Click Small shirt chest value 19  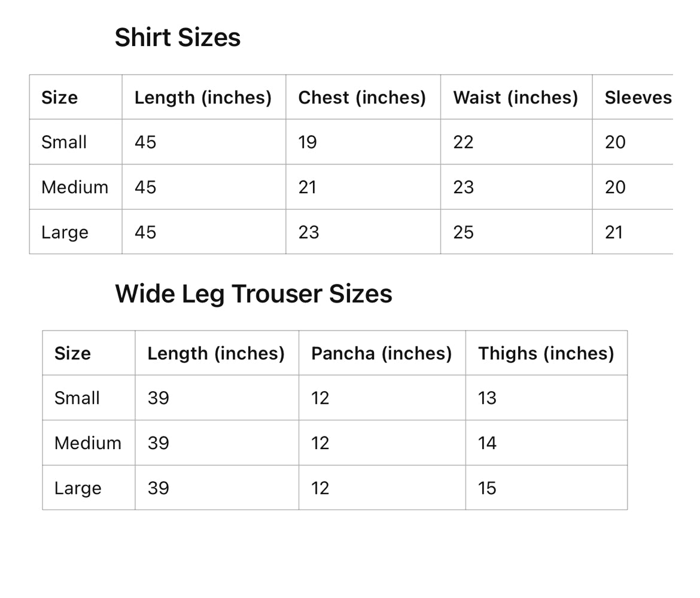308,142
